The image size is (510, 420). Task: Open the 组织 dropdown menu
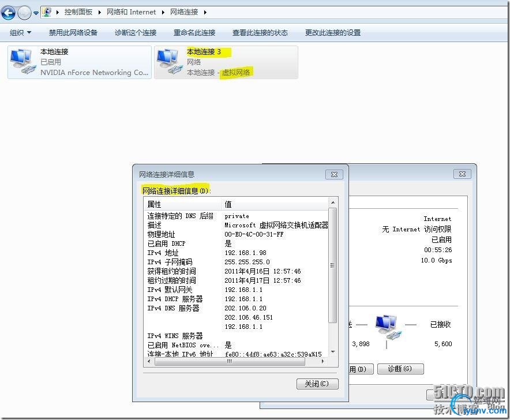(x=21, y=32)
